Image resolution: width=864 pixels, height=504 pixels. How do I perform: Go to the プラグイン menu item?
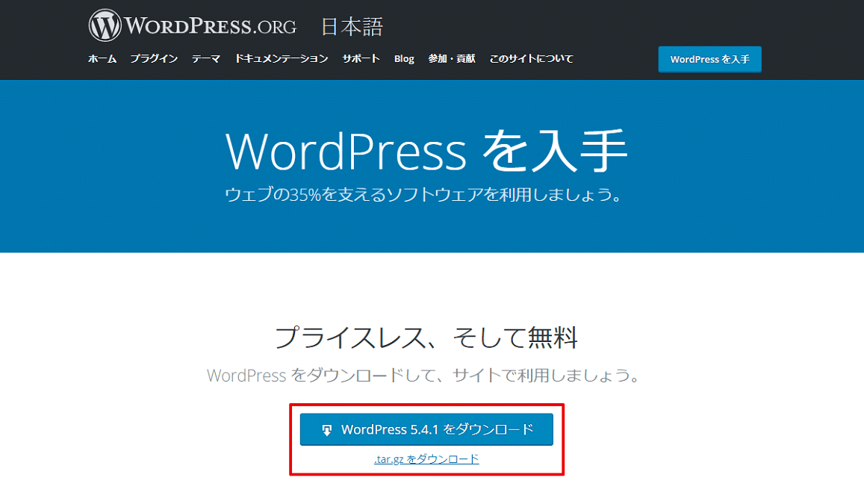[x=154, y=59]
